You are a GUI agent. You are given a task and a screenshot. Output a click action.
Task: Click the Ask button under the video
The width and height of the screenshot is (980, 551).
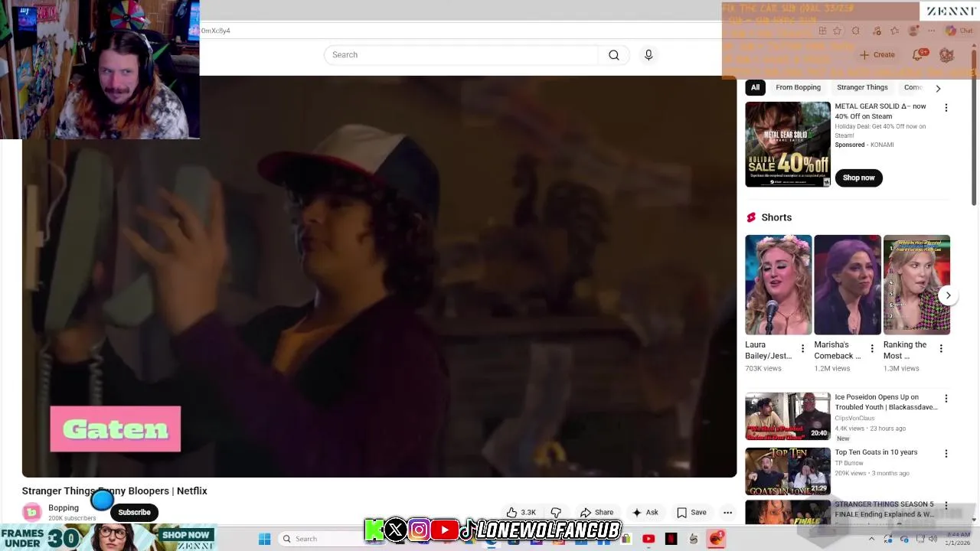(645, 513)
